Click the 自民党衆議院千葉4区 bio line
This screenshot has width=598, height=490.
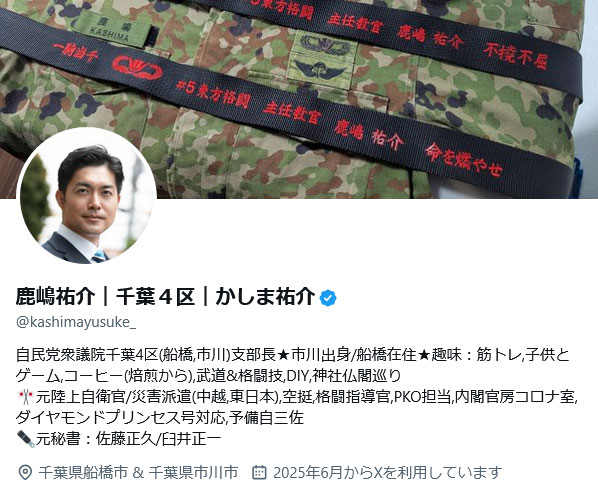click(x=293, y=355)
